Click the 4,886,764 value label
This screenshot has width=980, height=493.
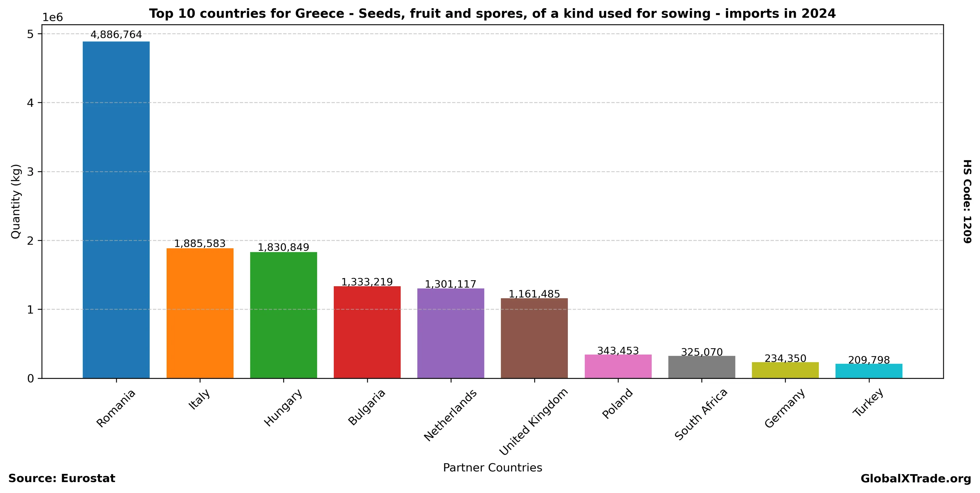tap(116, 35)
